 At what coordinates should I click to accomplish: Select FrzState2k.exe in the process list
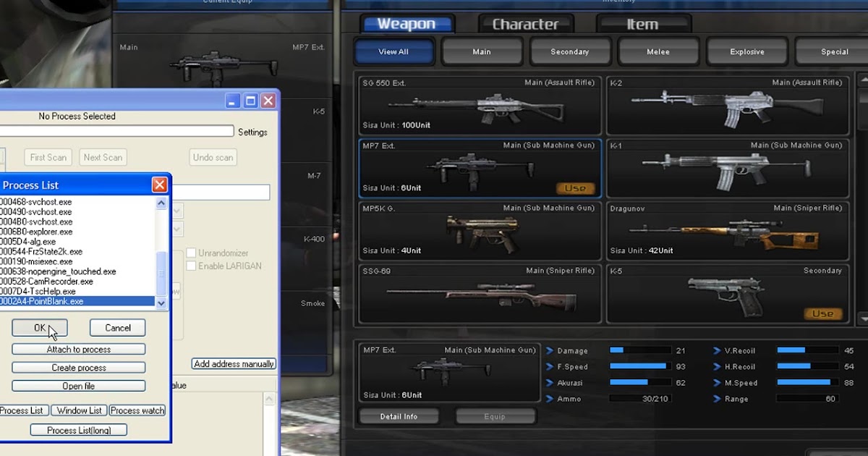tap(77, 252)
